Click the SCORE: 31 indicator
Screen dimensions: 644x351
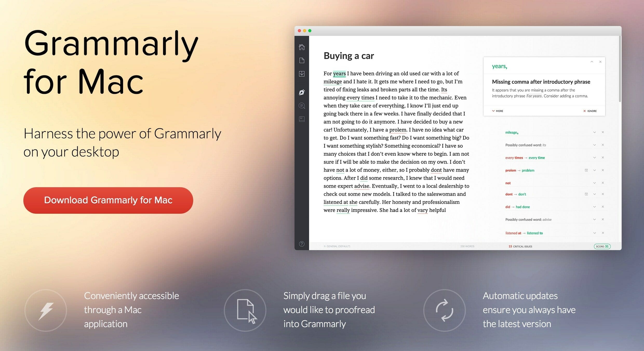click(x=601, y=246)
